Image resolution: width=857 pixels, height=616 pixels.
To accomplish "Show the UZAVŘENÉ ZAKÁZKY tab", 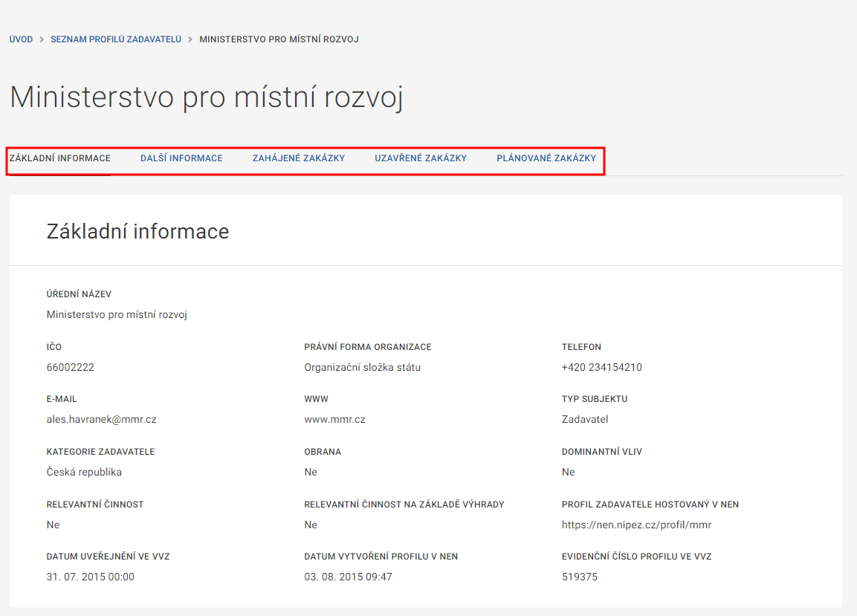I will pos(420,158).
